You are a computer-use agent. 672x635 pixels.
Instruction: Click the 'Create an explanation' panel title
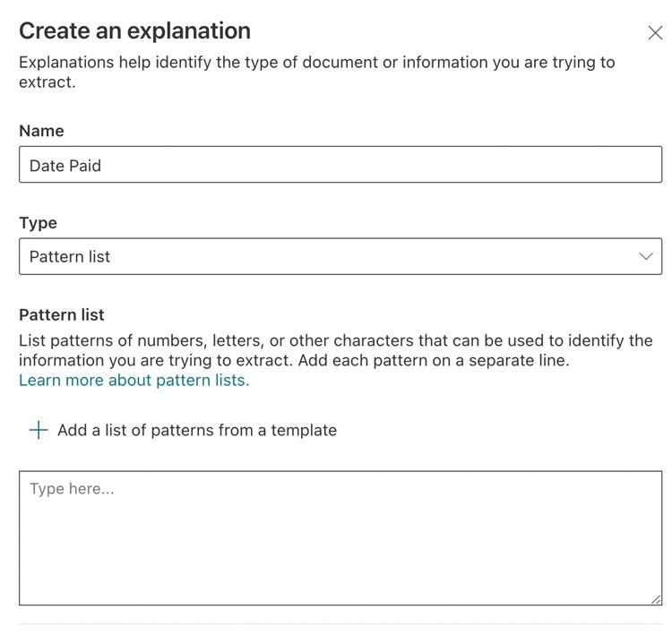(x=134, y=31)
